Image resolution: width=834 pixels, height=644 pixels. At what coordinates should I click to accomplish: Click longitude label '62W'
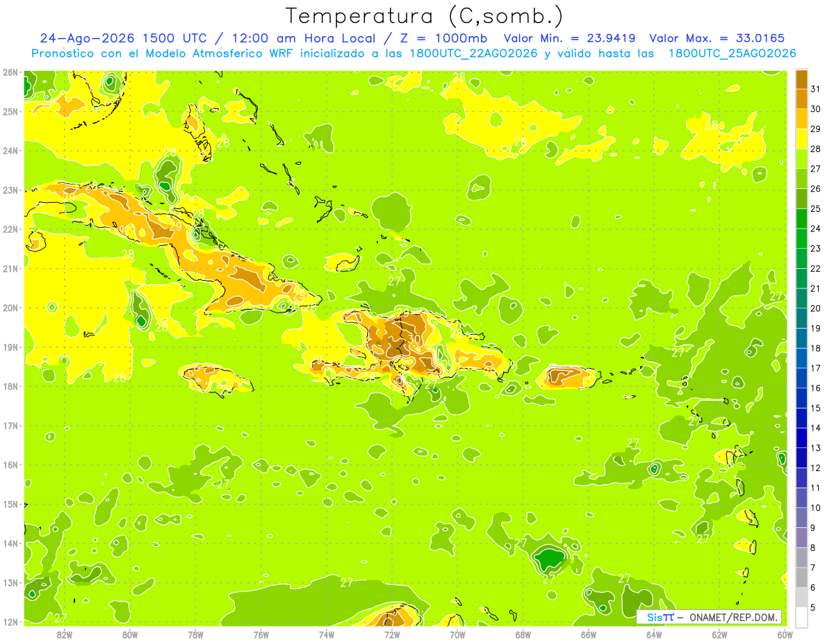tap(719, 634)
